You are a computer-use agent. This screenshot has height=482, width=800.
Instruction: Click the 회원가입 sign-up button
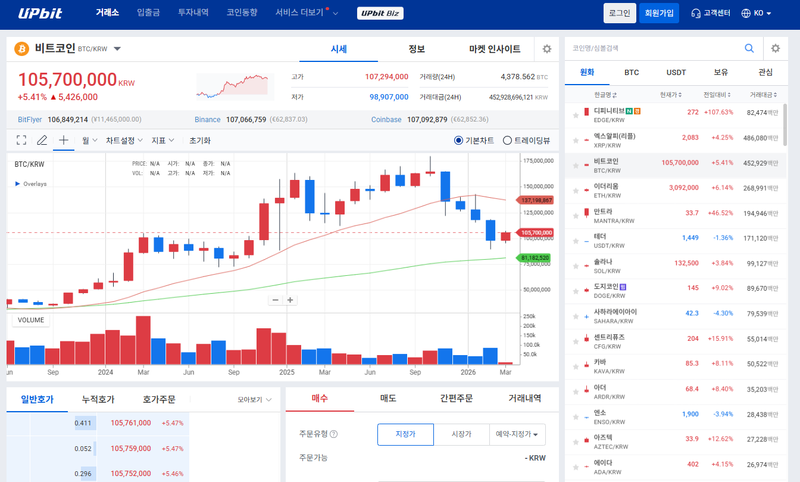pos(659,13)
